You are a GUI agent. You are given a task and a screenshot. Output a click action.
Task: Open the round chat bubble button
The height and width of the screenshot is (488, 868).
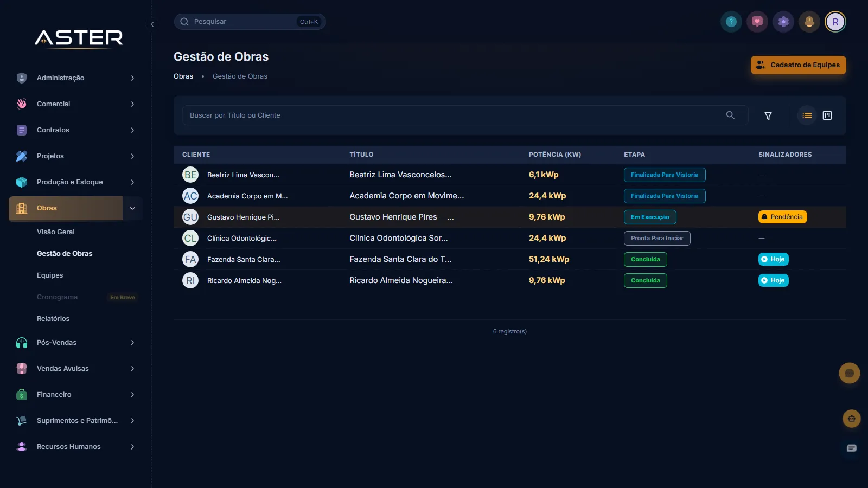tap(850, 373)
